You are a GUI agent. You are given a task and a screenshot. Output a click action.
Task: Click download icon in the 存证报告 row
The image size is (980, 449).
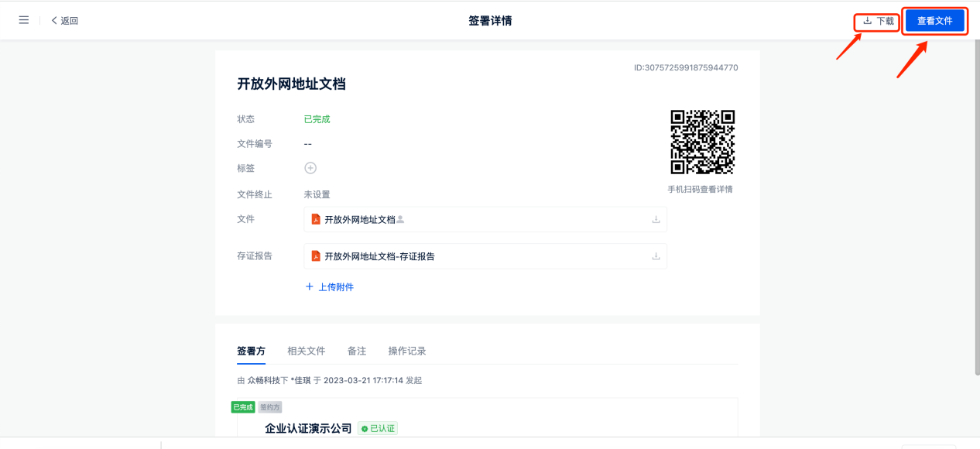coord(656,256)
